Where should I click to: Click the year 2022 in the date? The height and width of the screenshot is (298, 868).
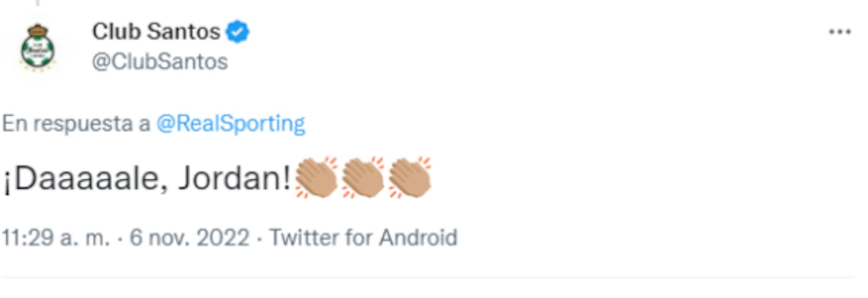[x=223, y=238]
